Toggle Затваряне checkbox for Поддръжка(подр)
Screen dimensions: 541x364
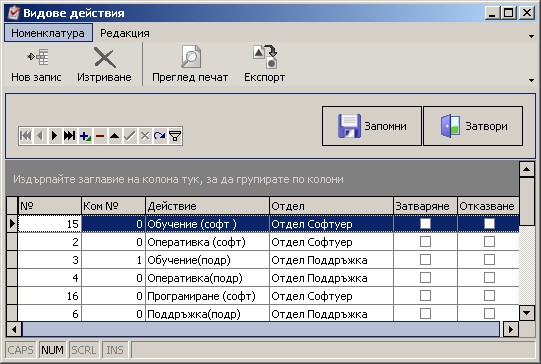point(425,313)
